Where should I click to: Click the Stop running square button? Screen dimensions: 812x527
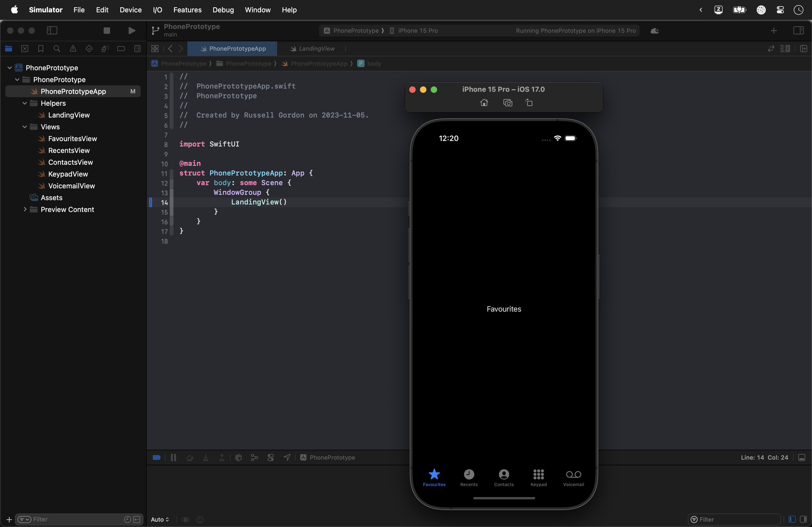point(107,31)
